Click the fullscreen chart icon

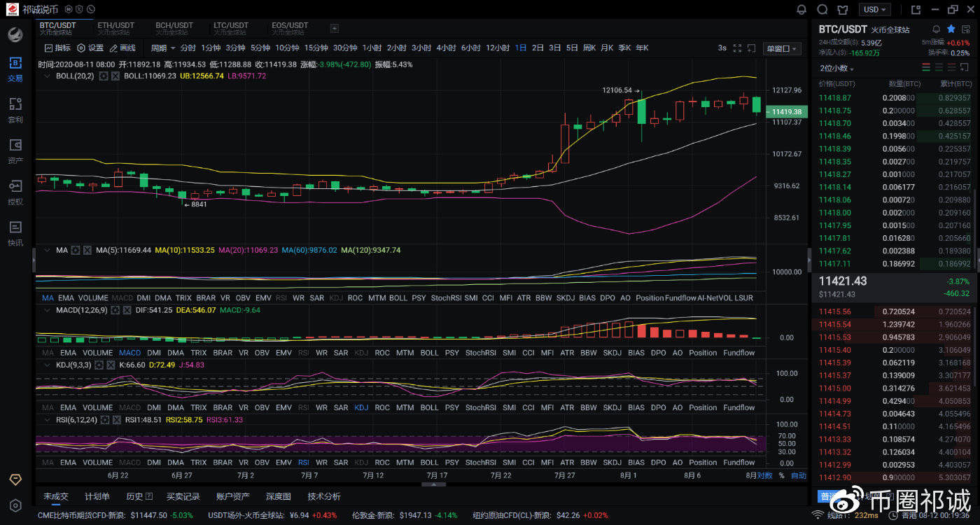point(737,48)
